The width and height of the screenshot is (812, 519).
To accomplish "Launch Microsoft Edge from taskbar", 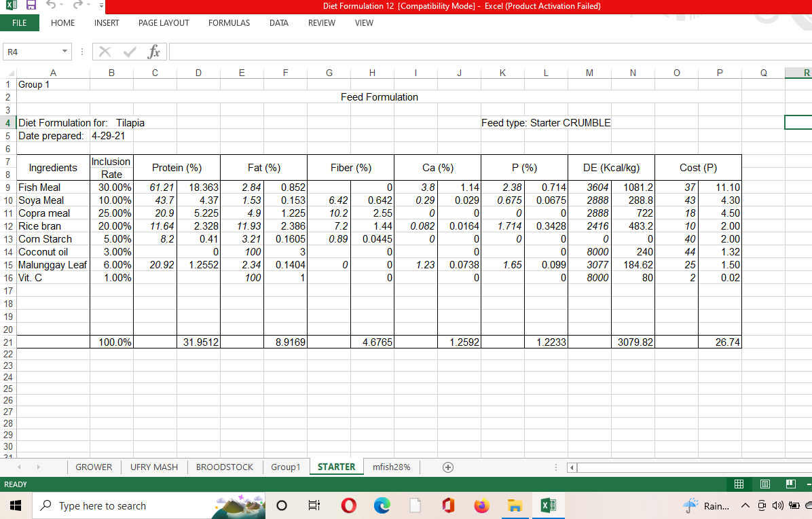I will pos(382,505).
